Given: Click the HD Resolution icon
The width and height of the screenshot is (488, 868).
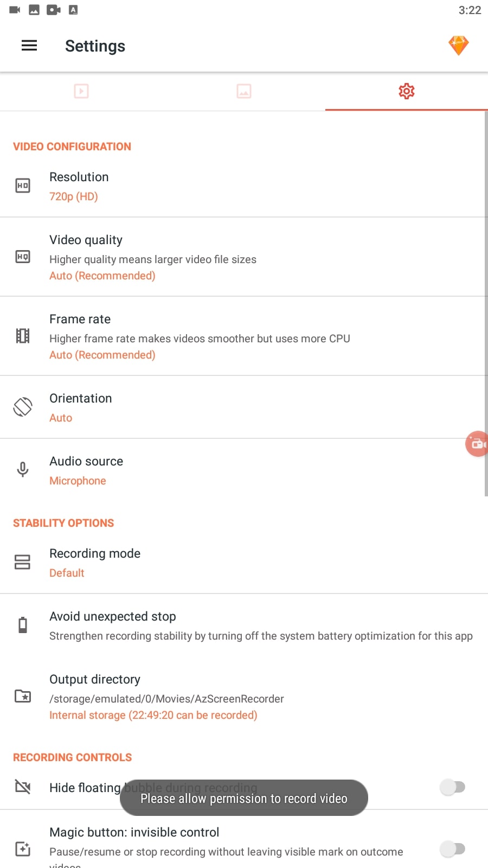Looking at the screenshot, I should point(23,186).
